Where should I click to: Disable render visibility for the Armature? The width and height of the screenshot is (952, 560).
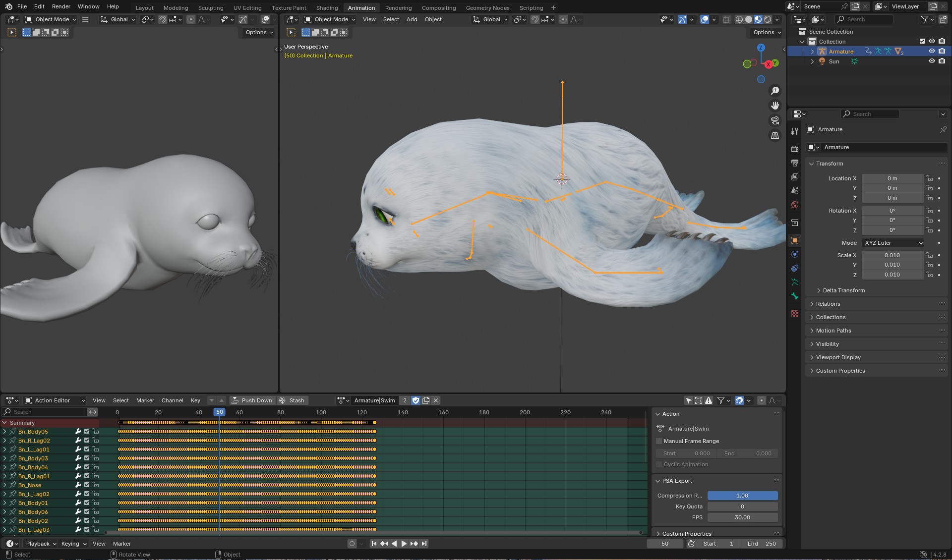click(x=942, y=51)
